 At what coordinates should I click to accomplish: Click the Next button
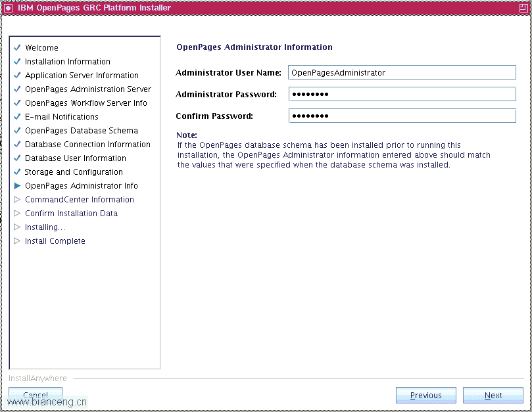coord(493,396)
